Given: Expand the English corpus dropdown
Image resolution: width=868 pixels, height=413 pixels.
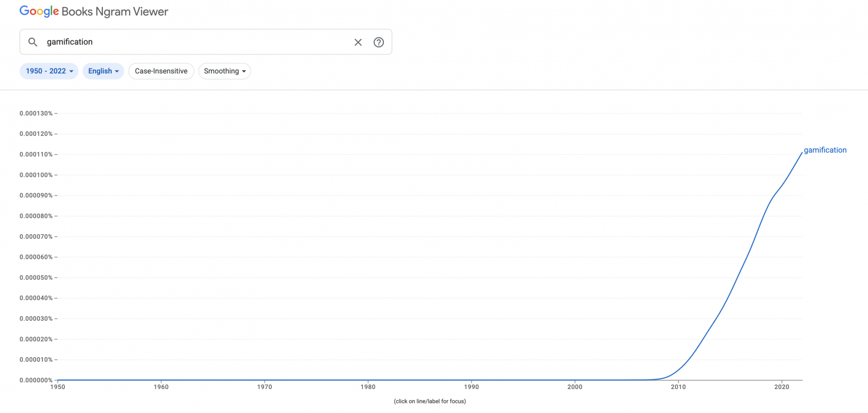Looking at the screenshot, I should [x=103, y=71].
